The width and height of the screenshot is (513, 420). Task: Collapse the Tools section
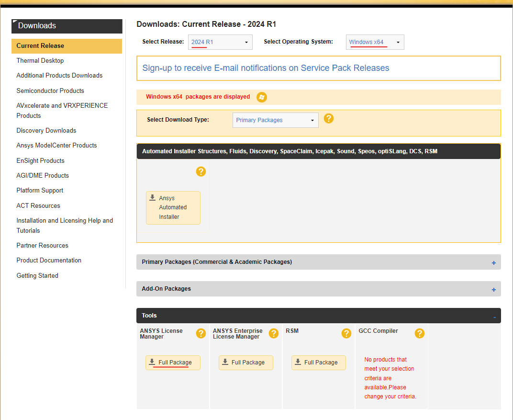494,317
